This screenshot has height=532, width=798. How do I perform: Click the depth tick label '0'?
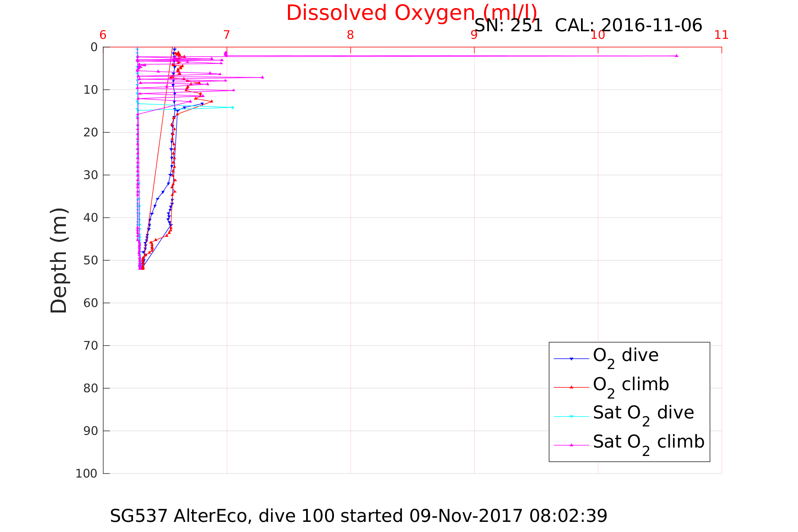pos(94,47)
